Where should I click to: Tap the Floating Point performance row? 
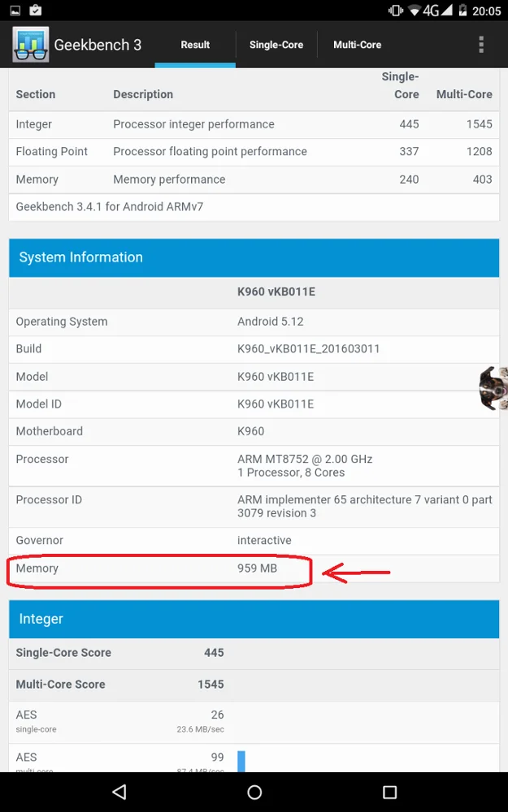(x=254, y=152)
